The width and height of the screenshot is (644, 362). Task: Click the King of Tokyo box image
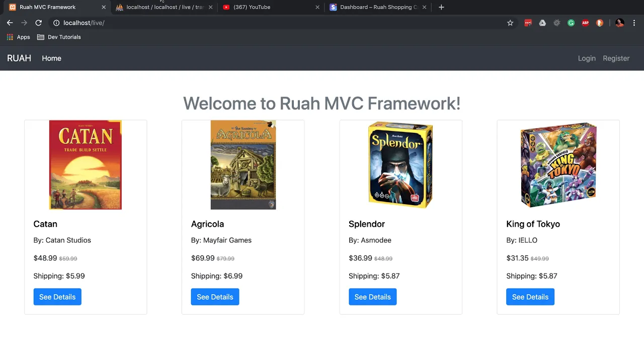pos(558,165)
